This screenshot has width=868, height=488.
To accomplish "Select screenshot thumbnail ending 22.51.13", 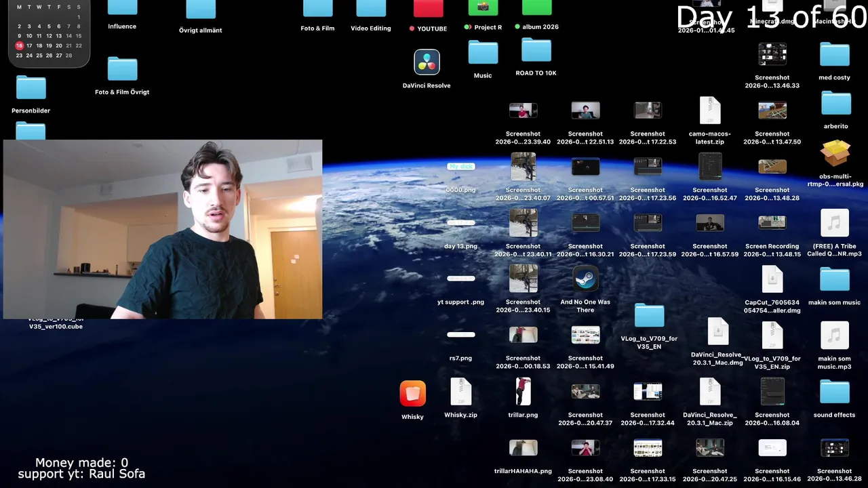I will (x=585, y=110).
